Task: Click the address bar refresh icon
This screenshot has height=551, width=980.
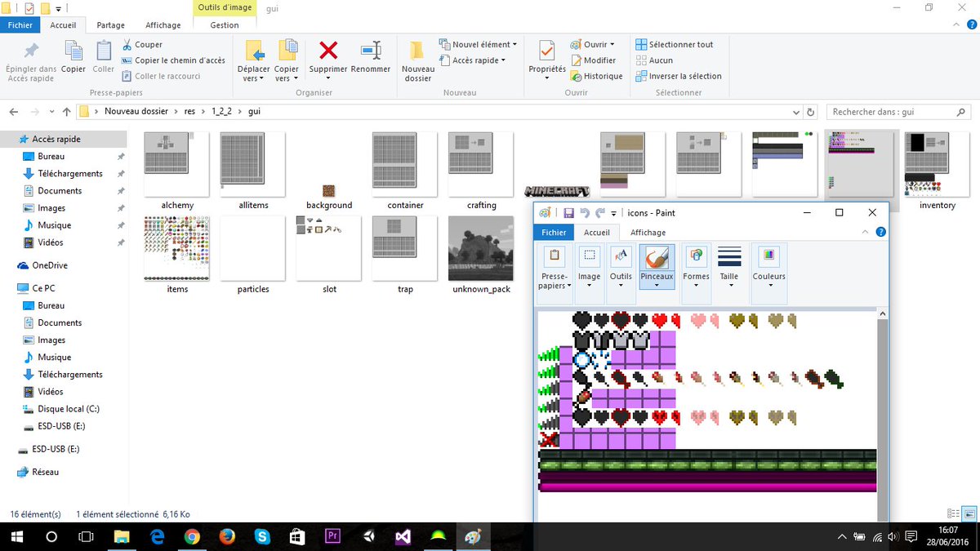Action: (x=810, y=112)
